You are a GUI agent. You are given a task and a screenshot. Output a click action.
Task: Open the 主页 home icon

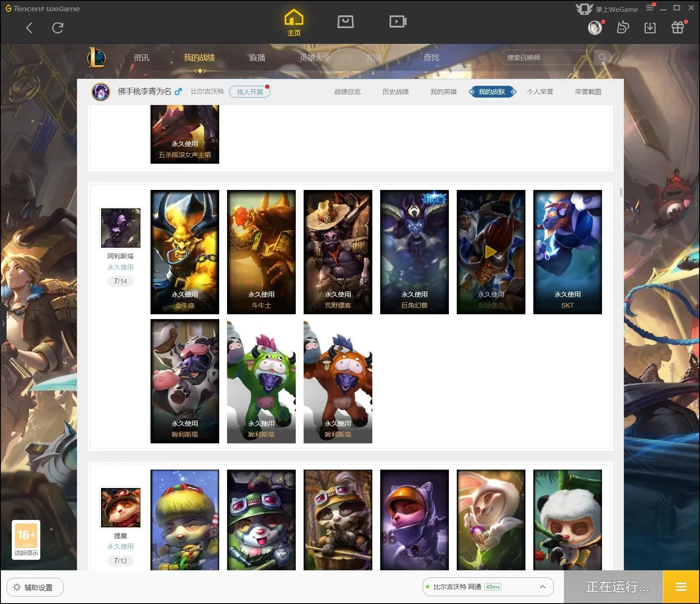[x=294, y=23]
